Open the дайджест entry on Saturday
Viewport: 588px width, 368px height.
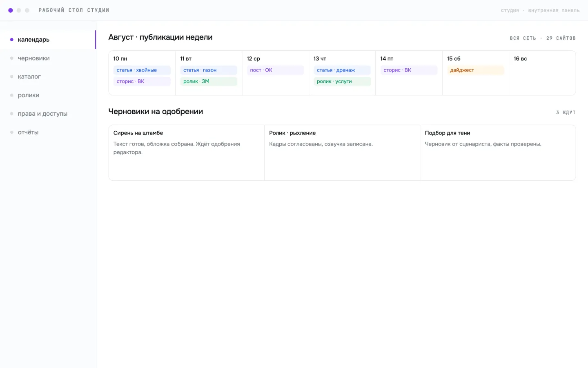coord(475,70)
